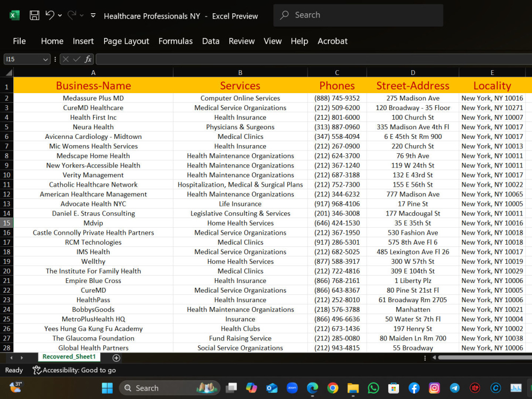The image size is (532, 399).
Task: Select the cell BobbysGoods
Action: click(x=93, y=310)
